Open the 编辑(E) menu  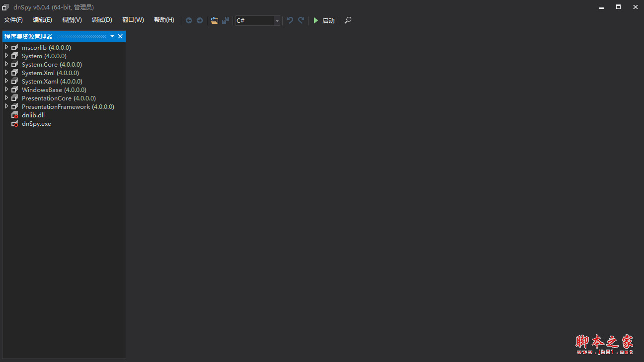(x=42, y=20)
